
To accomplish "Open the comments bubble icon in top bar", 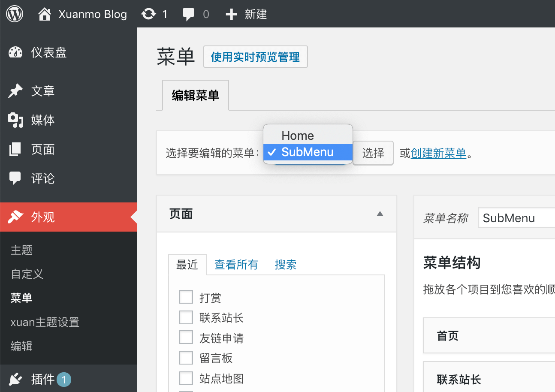I will coord(190,13).
